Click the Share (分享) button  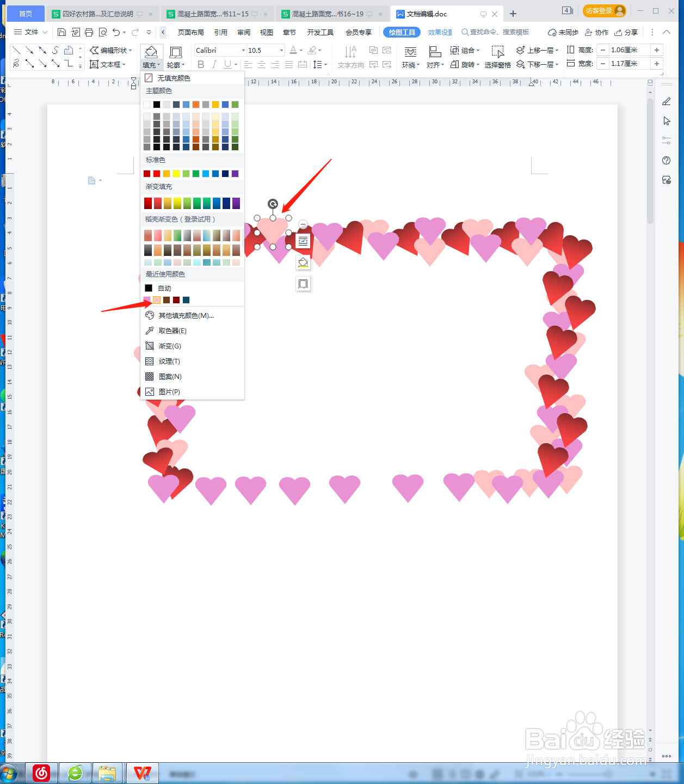tap(626, 32)
